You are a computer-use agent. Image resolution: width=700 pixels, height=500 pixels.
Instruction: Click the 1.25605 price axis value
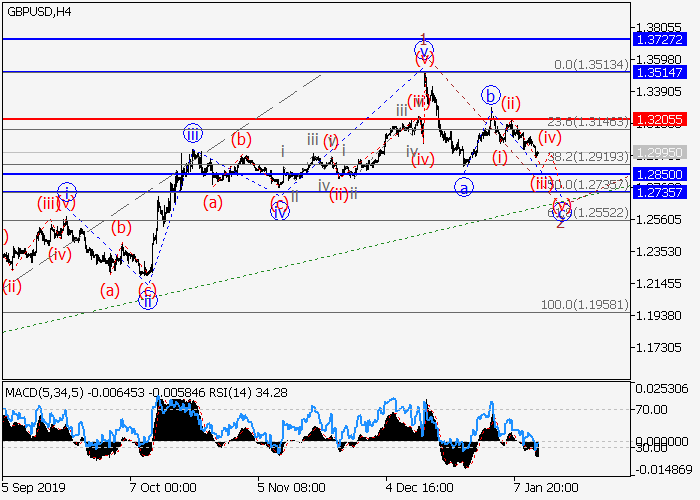tap(659, 219)
